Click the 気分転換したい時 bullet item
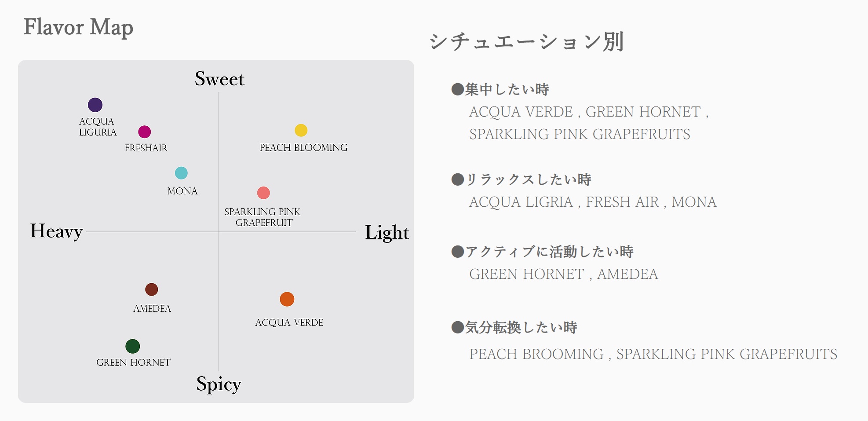The width and height of the screenshot is (868, 421). (514, 327)
